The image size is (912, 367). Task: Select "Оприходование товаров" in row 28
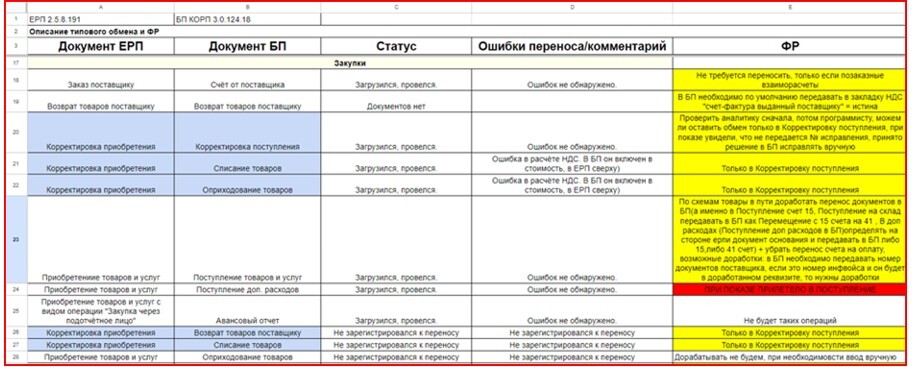247,356
